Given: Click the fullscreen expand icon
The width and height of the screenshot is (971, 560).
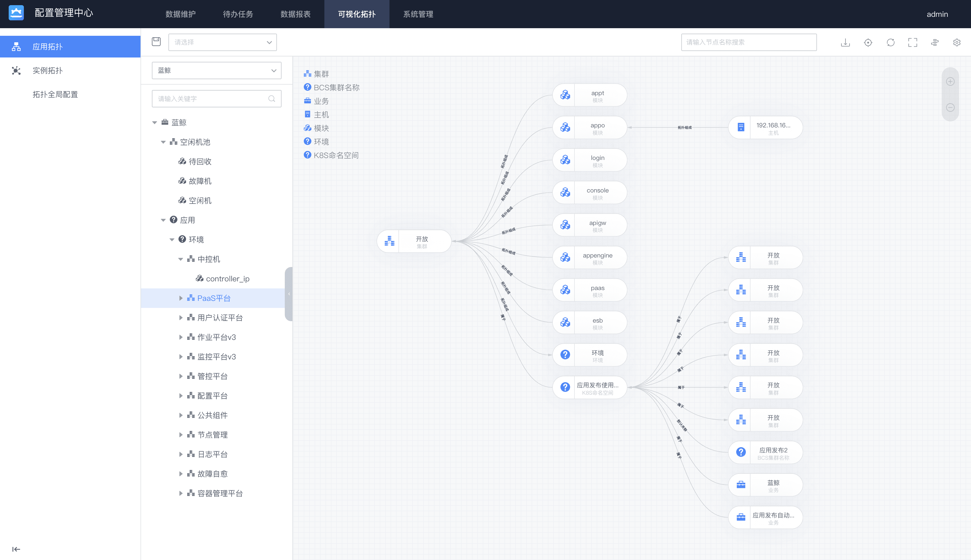Looking at the screenshot, I should pos(912,42).
